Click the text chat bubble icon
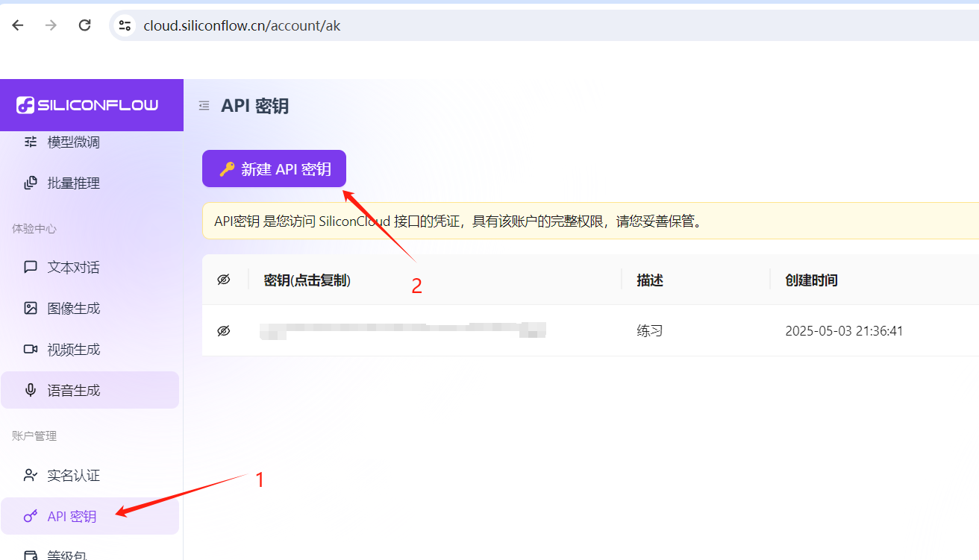Screen dimensions: 979x560 click(31, 267)
